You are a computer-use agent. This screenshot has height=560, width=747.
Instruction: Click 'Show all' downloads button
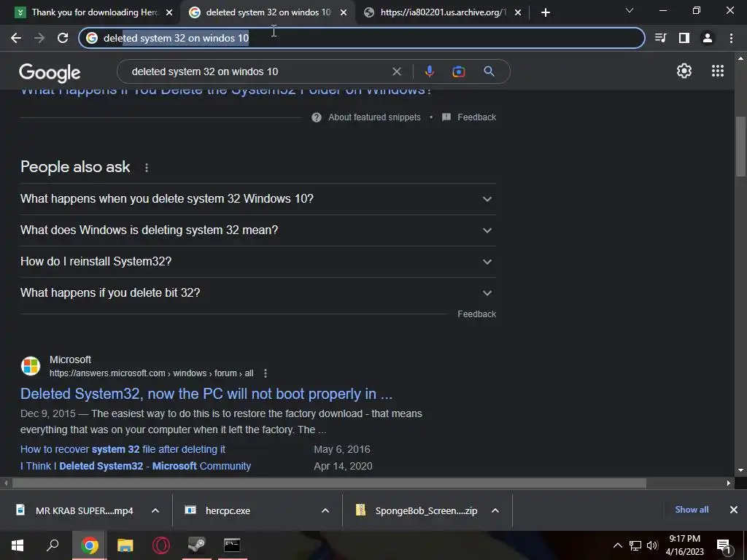point(692,510)
